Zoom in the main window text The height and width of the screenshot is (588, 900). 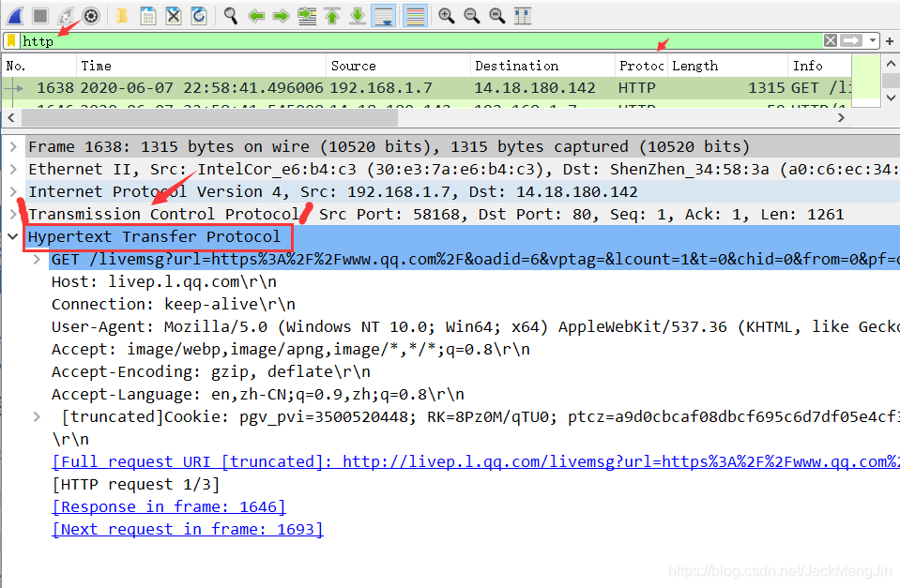click(x=447, y=16)
